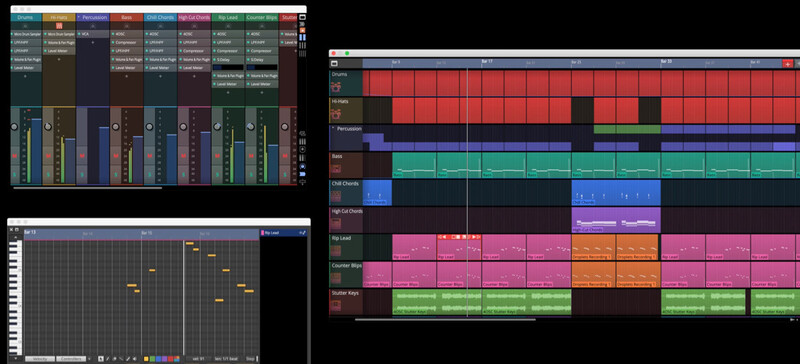Click the Drums track drum-kit icon in arrangement

click(336, 87)
